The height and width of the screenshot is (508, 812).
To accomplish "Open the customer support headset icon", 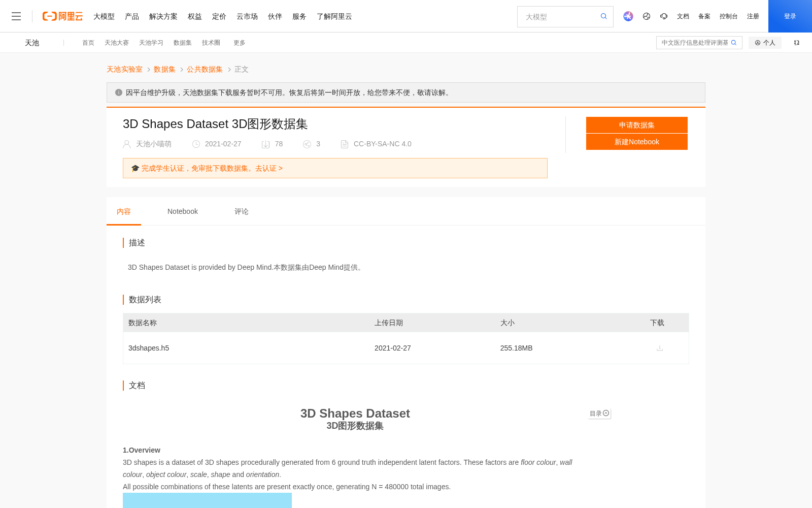I will (664, 16).
